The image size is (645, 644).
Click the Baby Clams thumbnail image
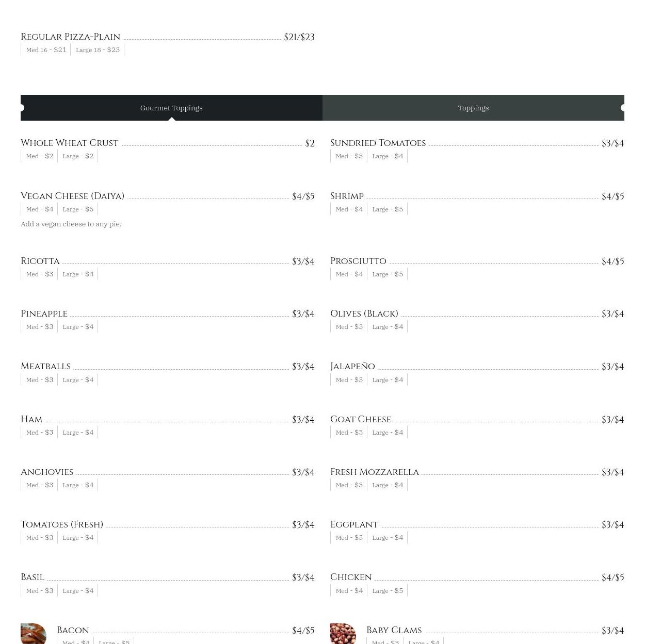tap(343, 634)
